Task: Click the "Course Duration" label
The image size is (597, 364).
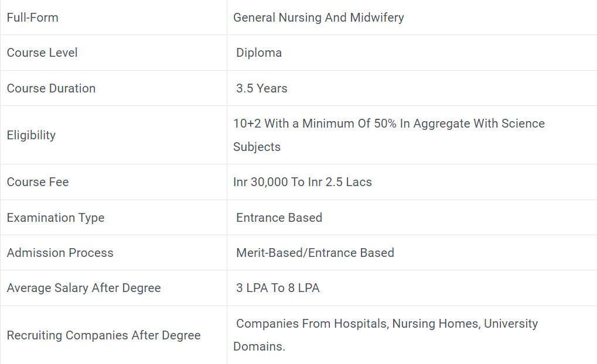Action: tap(51, 88)
